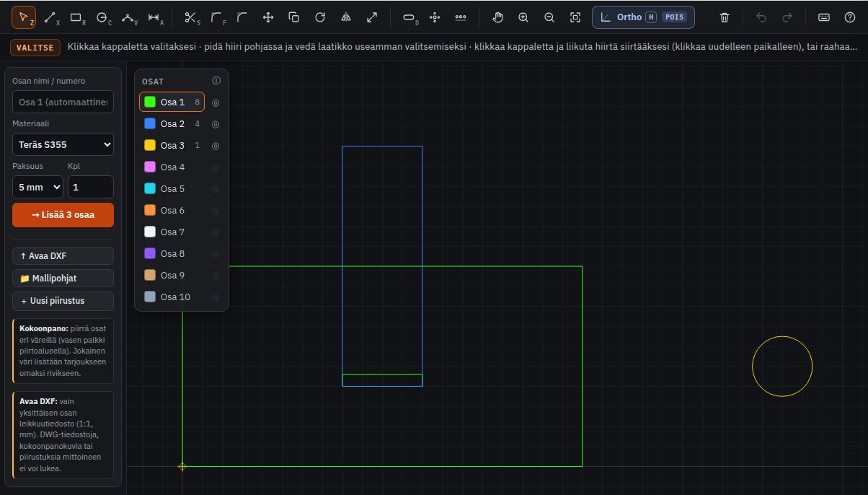Activate the selection arrow tool

pos(24,17)
